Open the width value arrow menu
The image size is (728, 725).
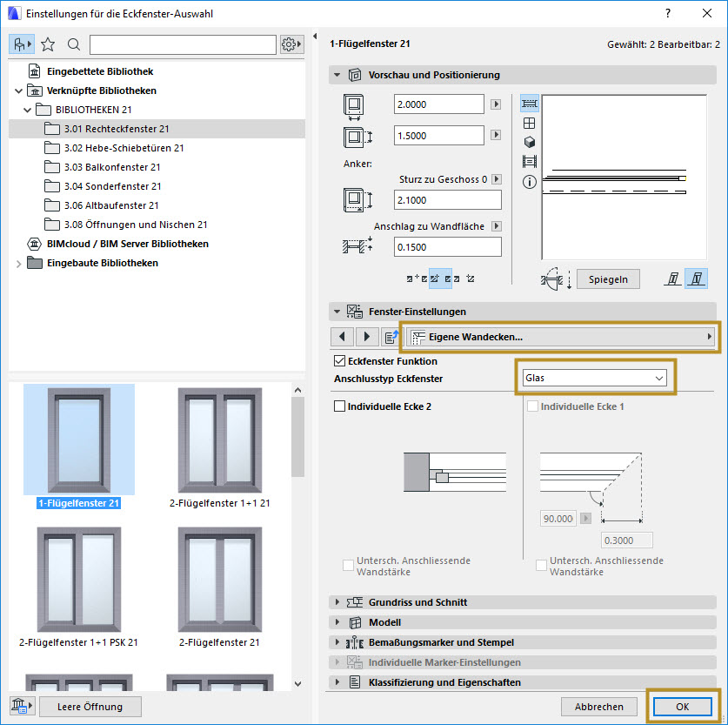tap(496, 104)
